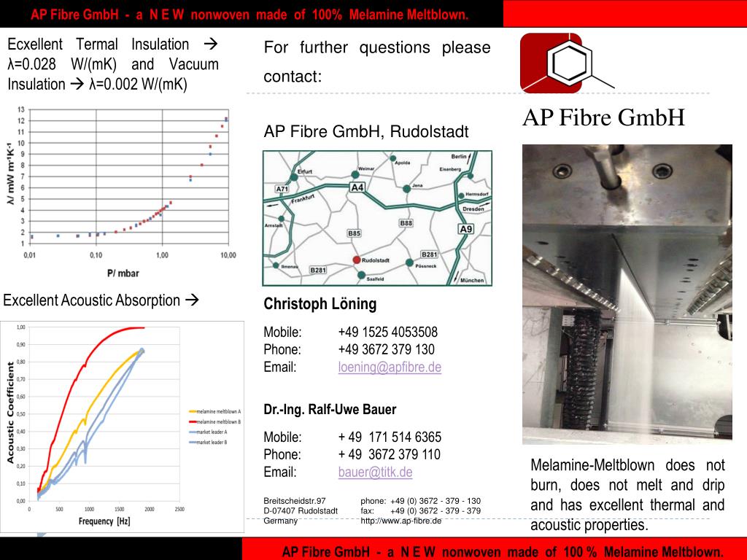The width and height of the screenshot is (747, 560).
Task: Click the Breitscheidstr.97 address line
Action: 295,501
